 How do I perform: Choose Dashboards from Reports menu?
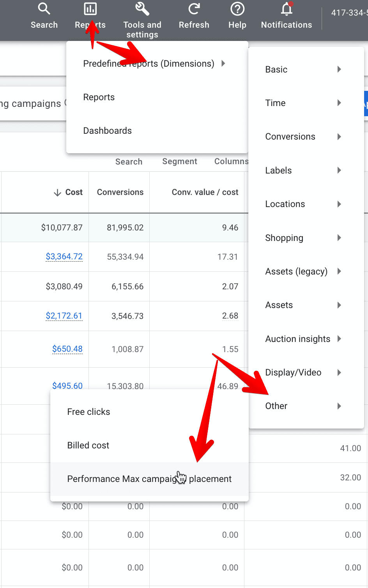pyautogui.click(x=107, y=131)
